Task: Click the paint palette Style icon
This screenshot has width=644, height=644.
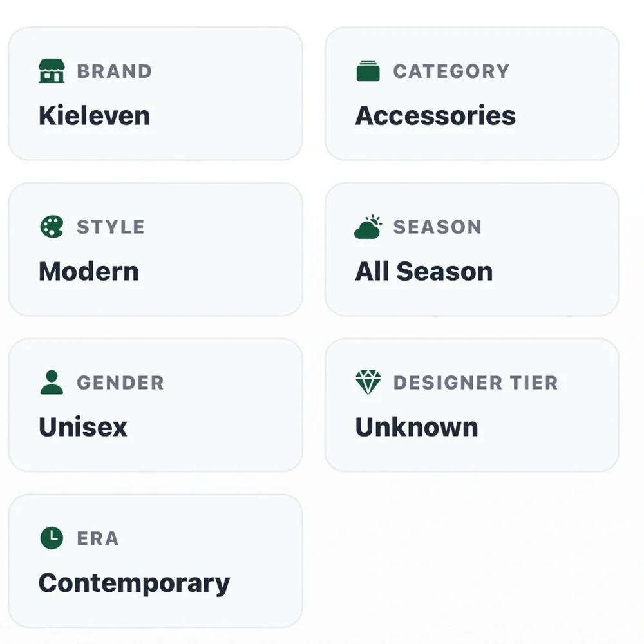Action: coord(52,227)
